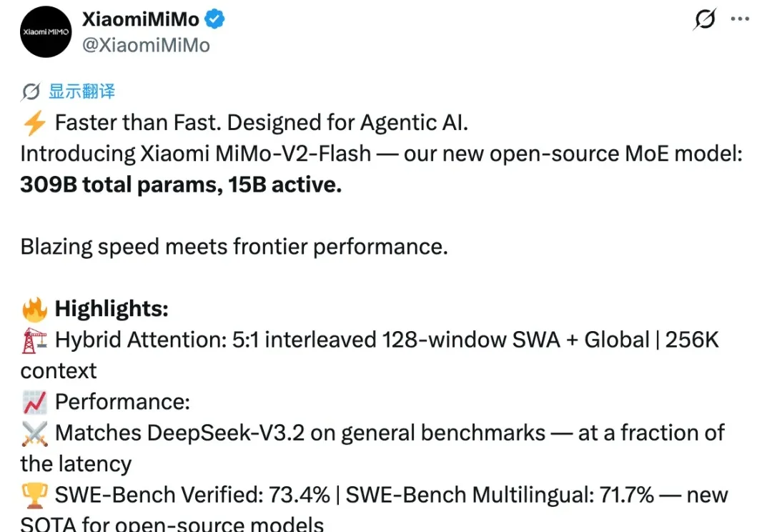Click the "Blazing speed meets frontier performance" line
The width and height of the screenshot is (772, 532).
click(234, 247)
